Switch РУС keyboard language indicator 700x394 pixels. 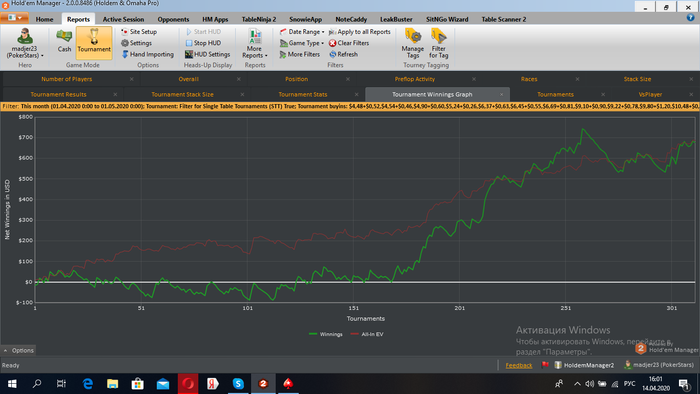[x=629, y=383]
